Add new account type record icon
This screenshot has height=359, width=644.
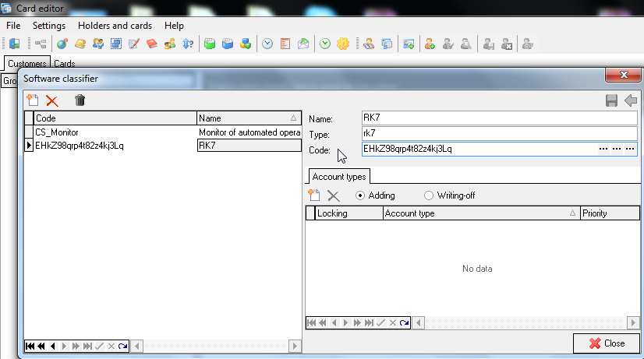click(x=314, y=195)
